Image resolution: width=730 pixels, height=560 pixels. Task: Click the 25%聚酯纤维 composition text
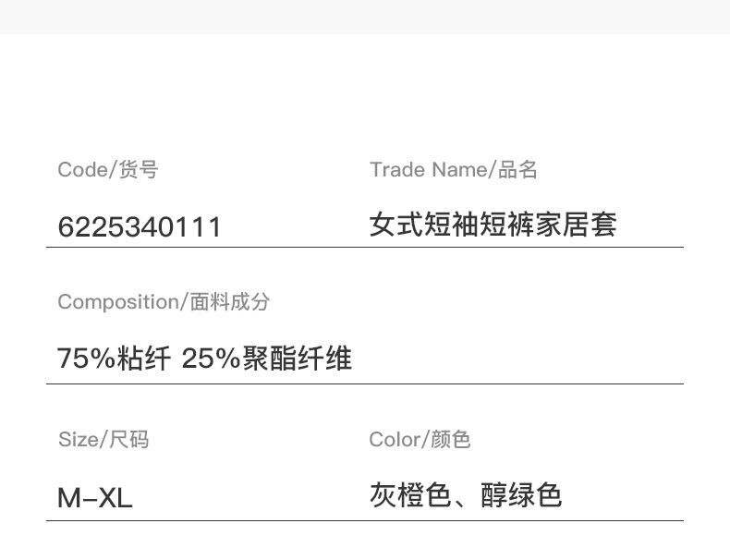(x=267, y=359)
